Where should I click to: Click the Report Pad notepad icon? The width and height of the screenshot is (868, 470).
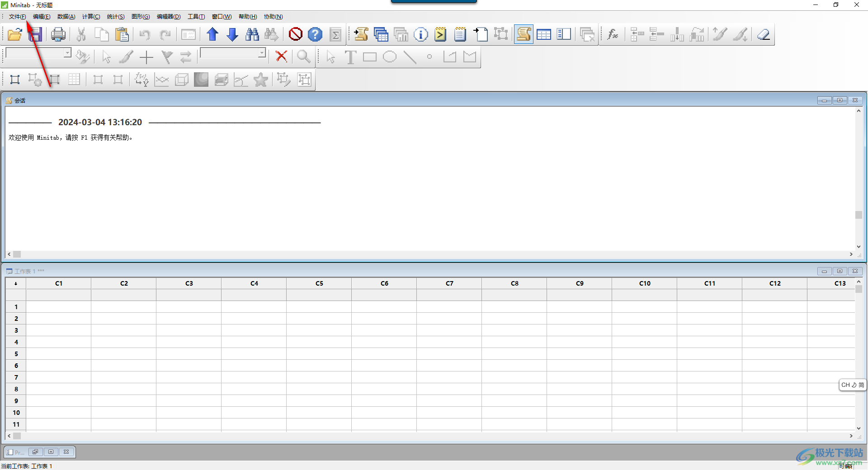(x=460, y=34)
